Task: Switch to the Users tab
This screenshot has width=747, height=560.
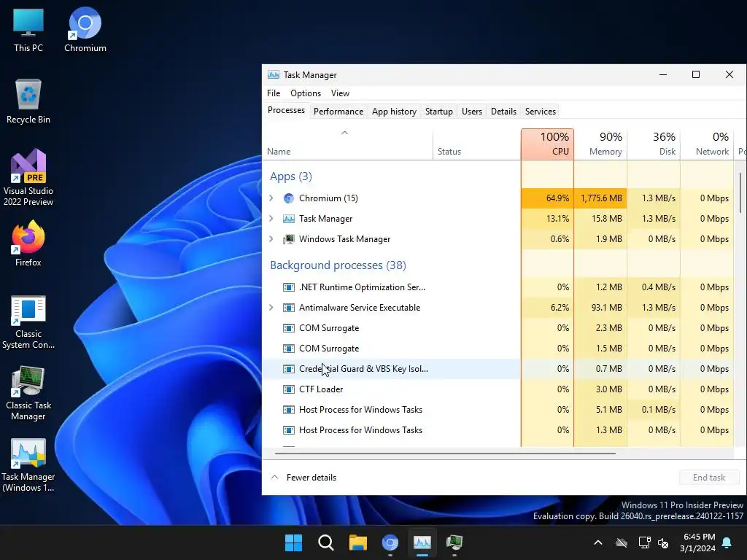Action: pos(472,112)
